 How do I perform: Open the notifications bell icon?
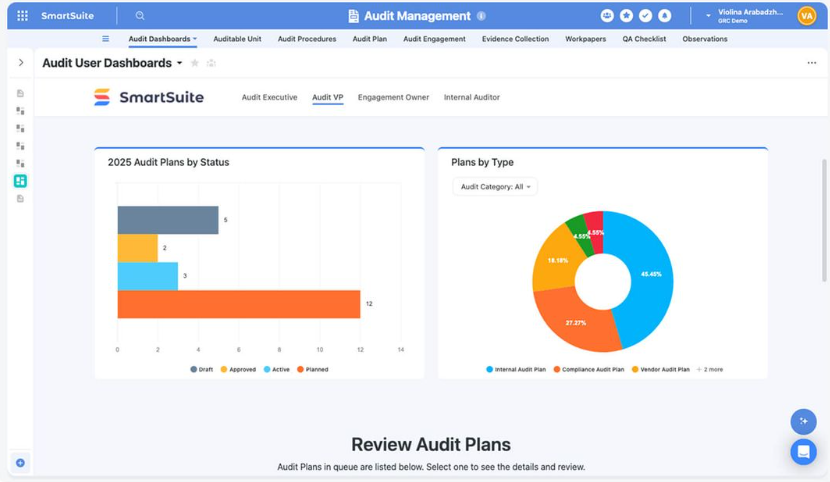coord(664,16)
